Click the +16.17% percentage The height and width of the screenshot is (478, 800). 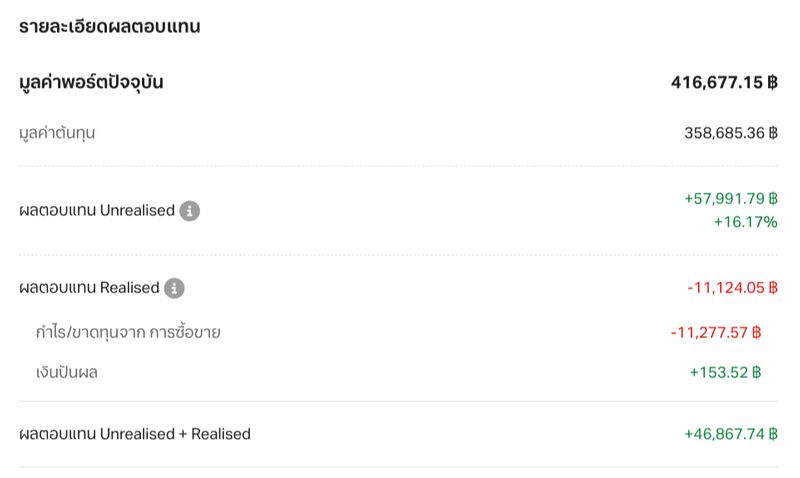tap(745, 222)
